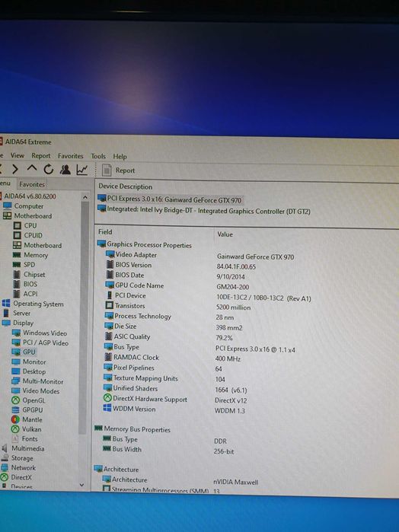This screenshot has width=399, height=532.
Task: Select the Multimedia category
Action: pyautogui.click(x=23, y=448)
